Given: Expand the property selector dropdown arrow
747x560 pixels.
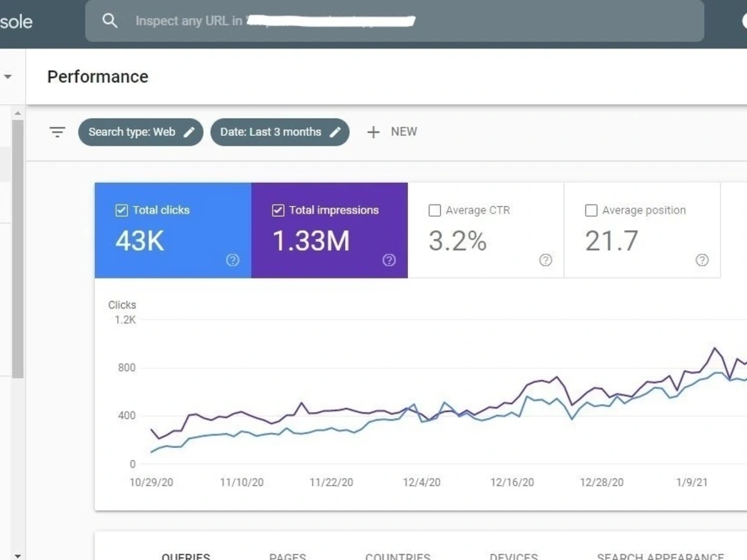Looking at the screenshot, I should 7,76.
